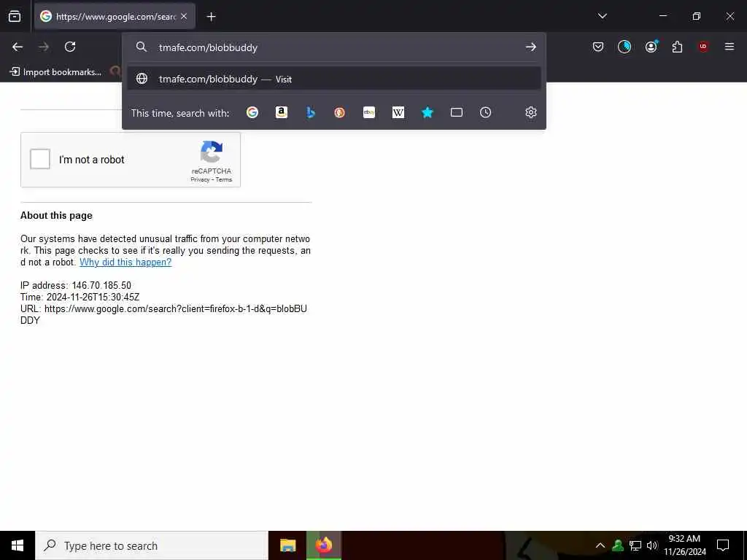Click the Firefox taskbar icon
Image resolution: width=747 pixels, height=560 pixels.
coord(324,545)
